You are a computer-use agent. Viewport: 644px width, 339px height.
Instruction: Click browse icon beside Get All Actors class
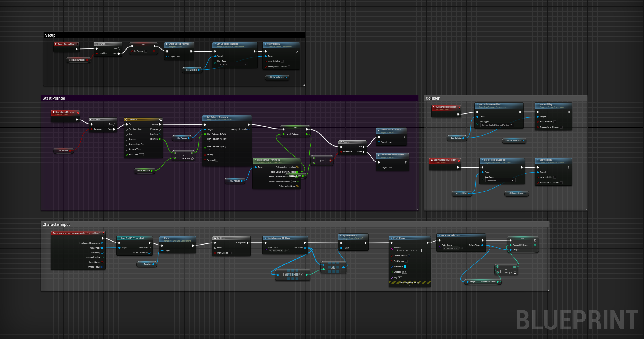pyautogui.click(x=288, y=251)
